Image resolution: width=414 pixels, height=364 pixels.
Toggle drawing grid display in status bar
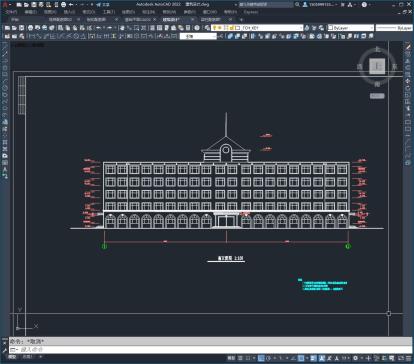pyautogui.click(x=240, y=358)
